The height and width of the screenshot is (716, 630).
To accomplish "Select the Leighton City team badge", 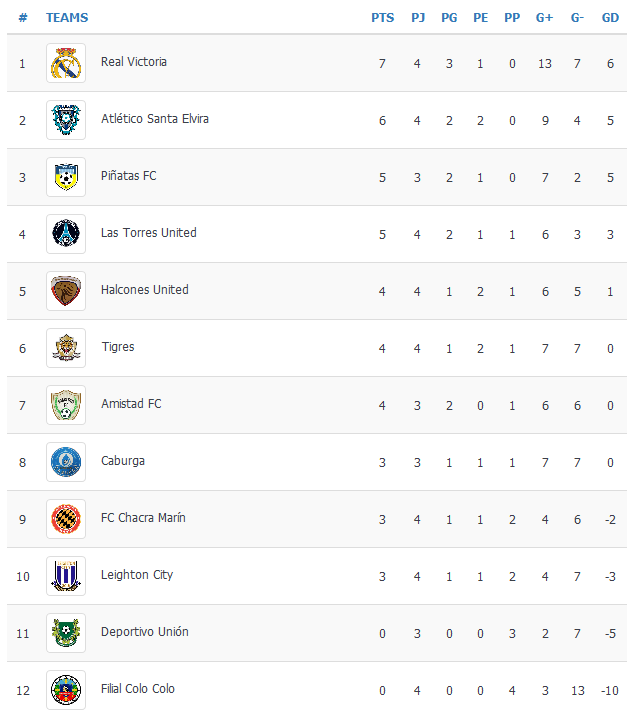I will (66, 576).
